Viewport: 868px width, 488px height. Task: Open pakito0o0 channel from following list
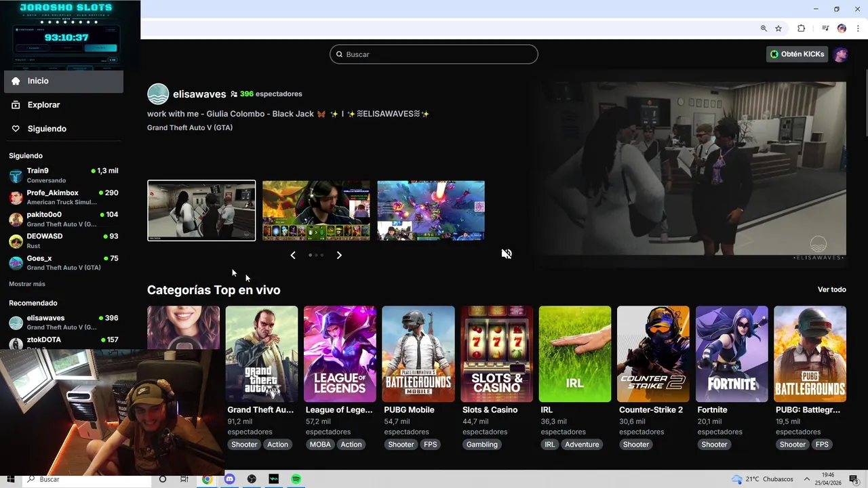tap(64, 219)
